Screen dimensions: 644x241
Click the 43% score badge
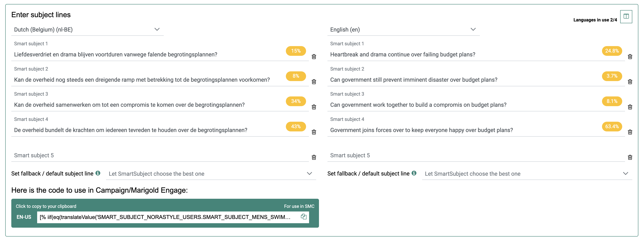[x=296, y=126]
